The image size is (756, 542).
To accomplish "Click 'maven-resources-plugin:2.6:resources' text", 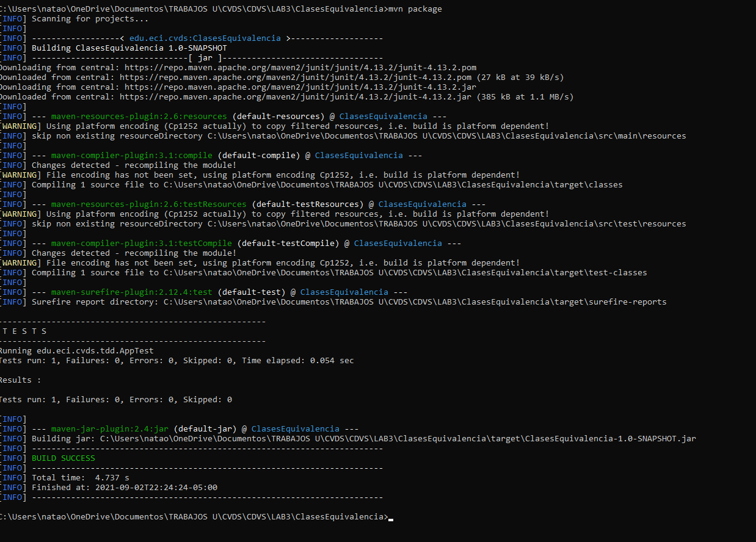I will click(139, 117).
